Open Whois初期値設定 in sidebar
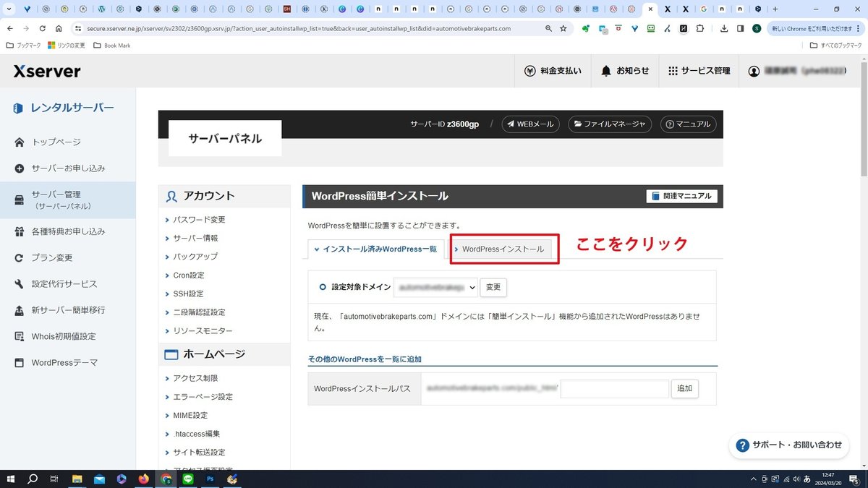 [x=64, y=336]
